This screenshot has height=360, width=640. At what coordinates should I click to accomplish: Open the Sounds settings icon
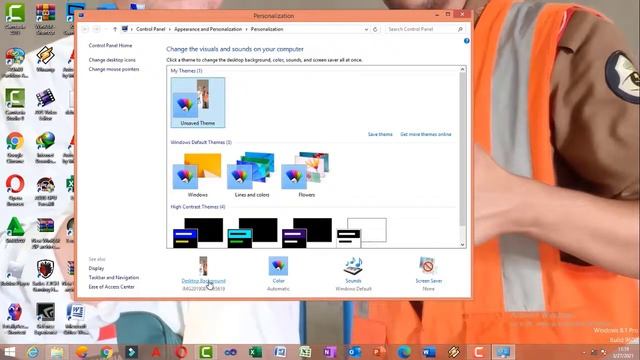click(x=353, y=266)
